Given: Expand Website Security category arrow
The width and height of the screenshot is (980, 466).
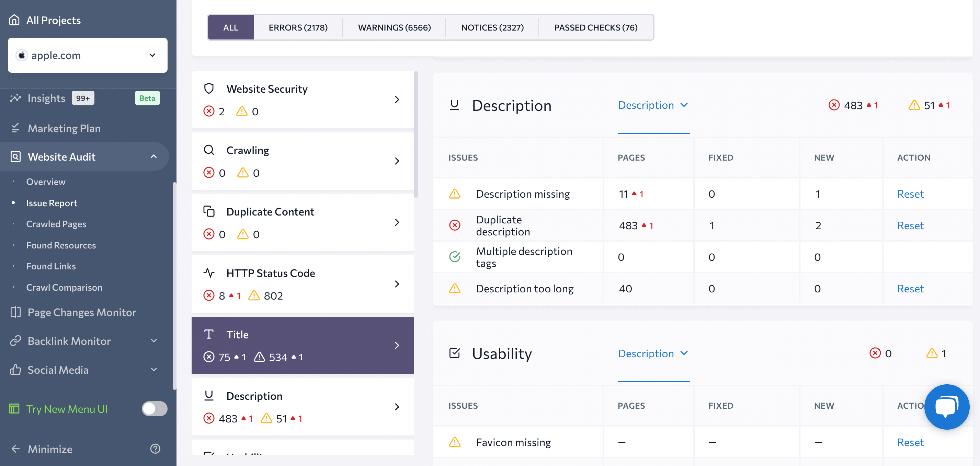Looking at the screenshot, I should [397, 100].
